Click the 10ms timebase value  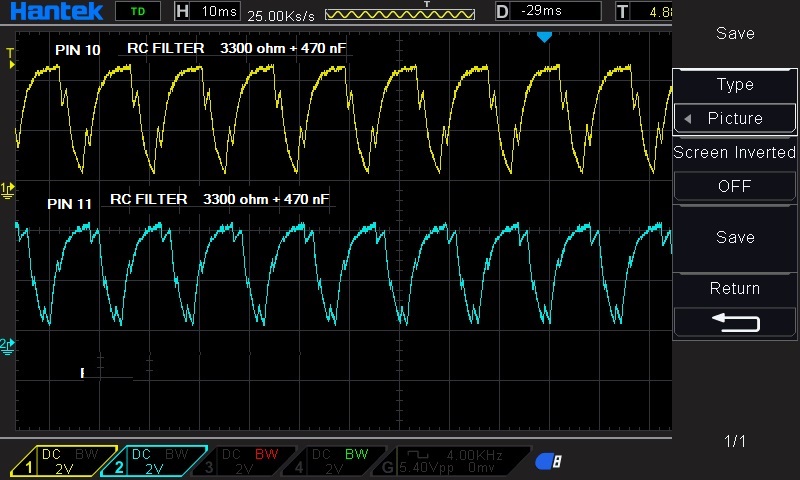click(219, 11)
